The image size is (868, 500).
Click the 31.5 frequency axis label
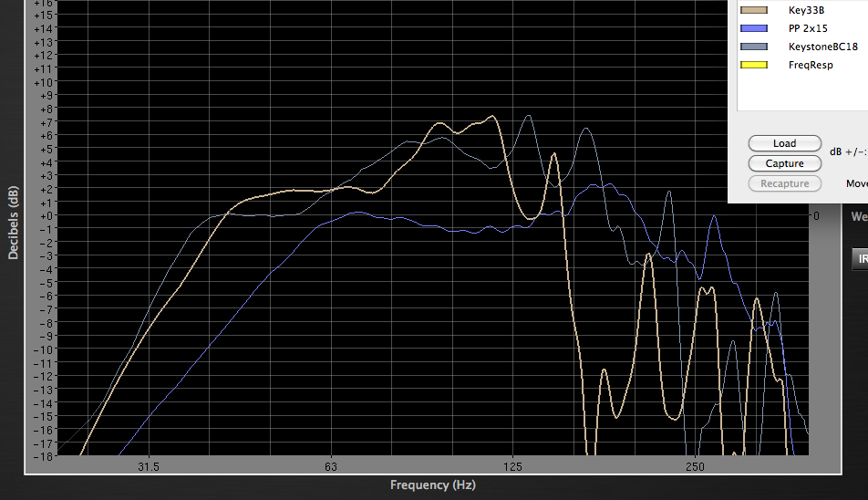coord(149,467)
